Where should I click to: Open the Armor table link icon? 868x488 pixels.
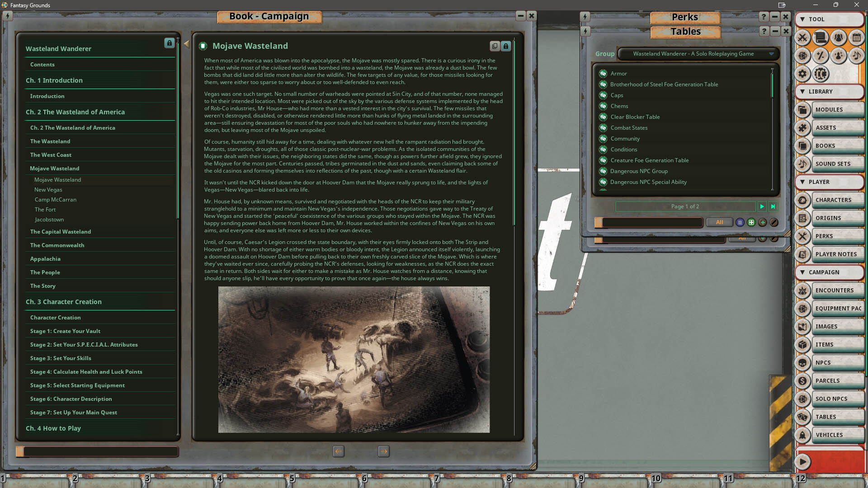[x=603, y=73]
